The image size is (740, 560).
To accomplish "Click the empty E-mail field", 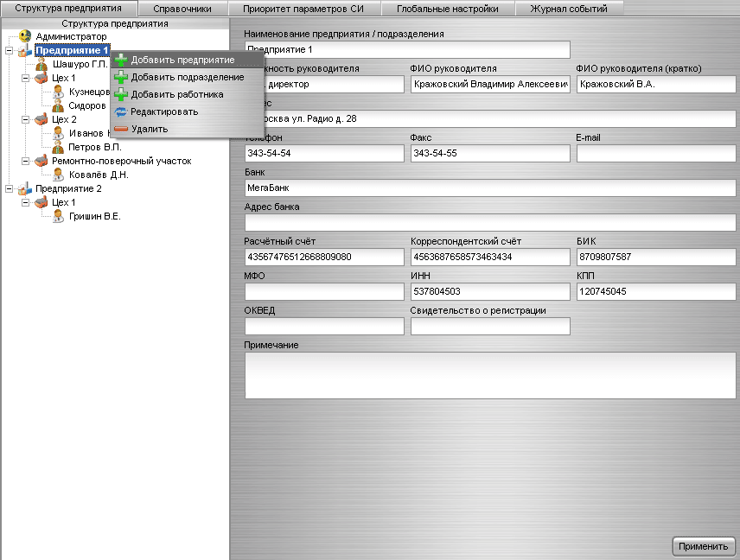I will click(x=656, y=153).
